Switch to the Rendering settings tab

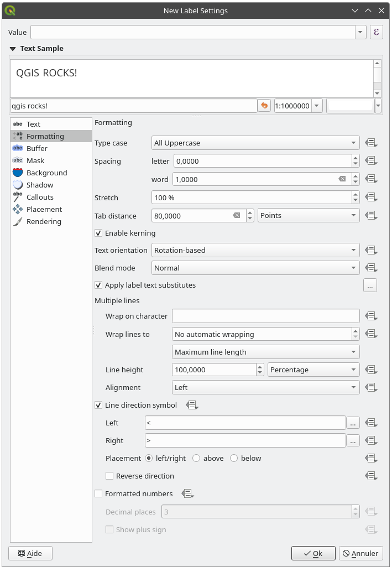(51, 221)
